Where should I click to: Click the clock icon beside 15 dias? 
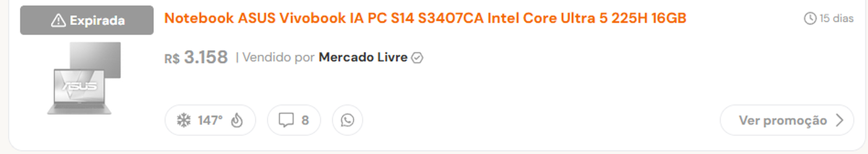[810, 18]
